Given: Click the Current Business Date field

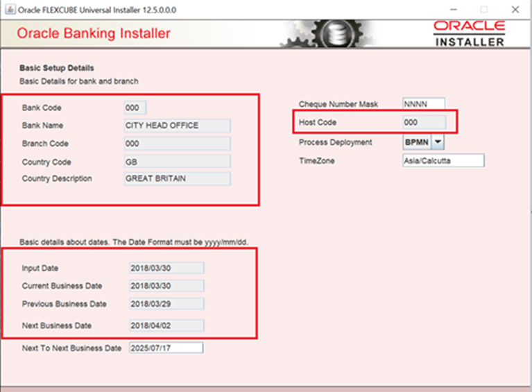Looking at the screenshot, I should (x=166, y=286).
